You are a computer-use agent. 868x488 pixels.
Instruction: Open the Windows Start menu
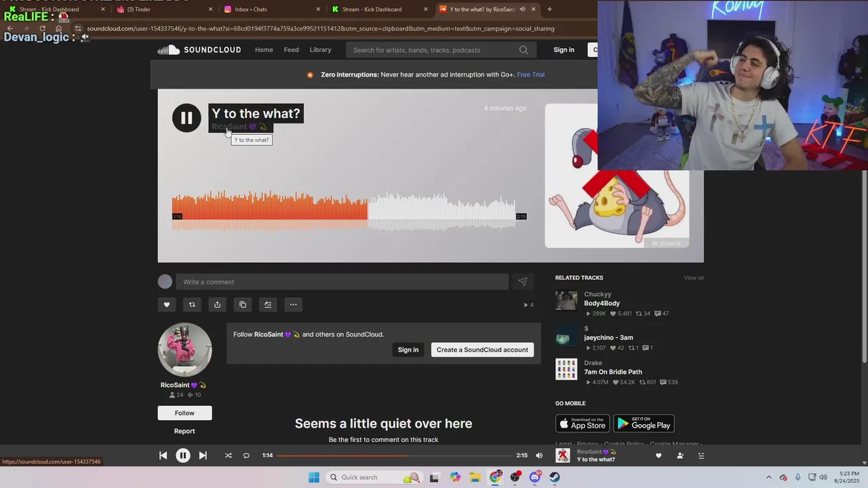point(313,477)
